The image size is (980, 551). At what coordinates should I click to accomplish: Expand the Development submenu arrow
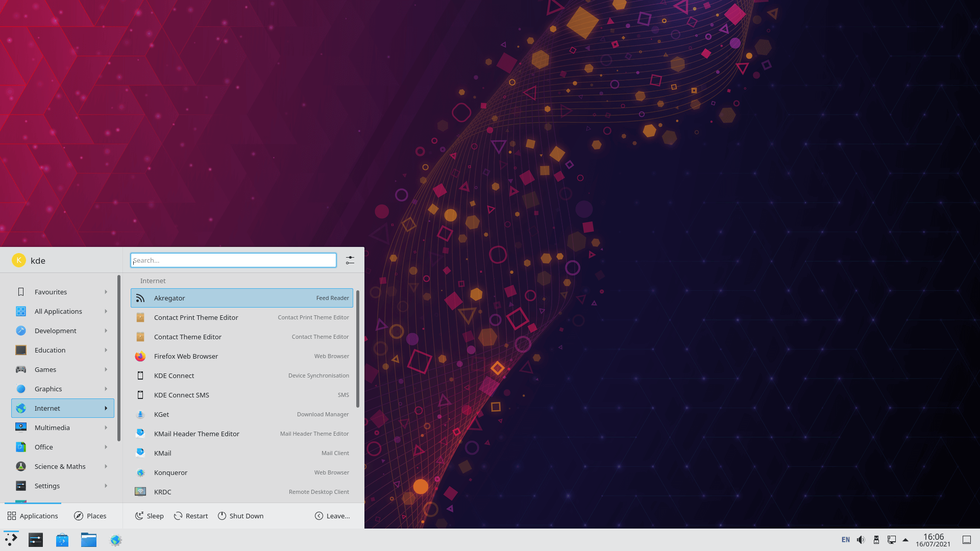(x=106, y=331)
